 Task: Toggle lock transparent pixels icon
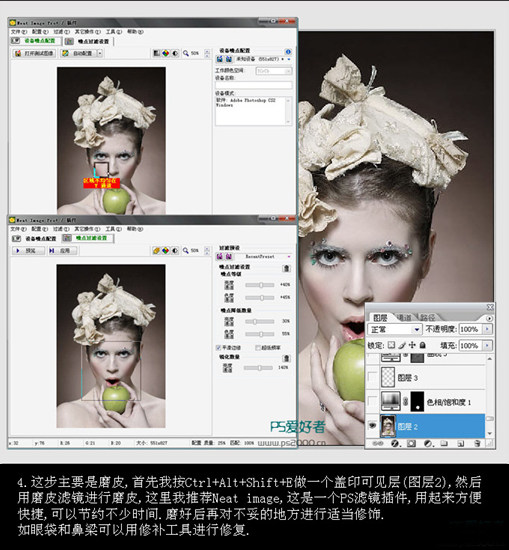tap(391, 346)
